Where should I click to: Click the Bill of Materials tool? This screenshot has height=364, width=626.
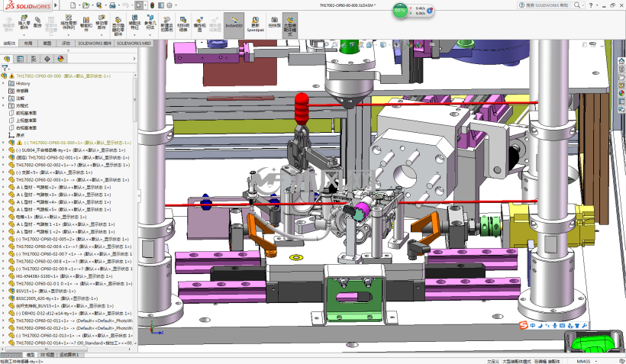[x=183, y=24]
